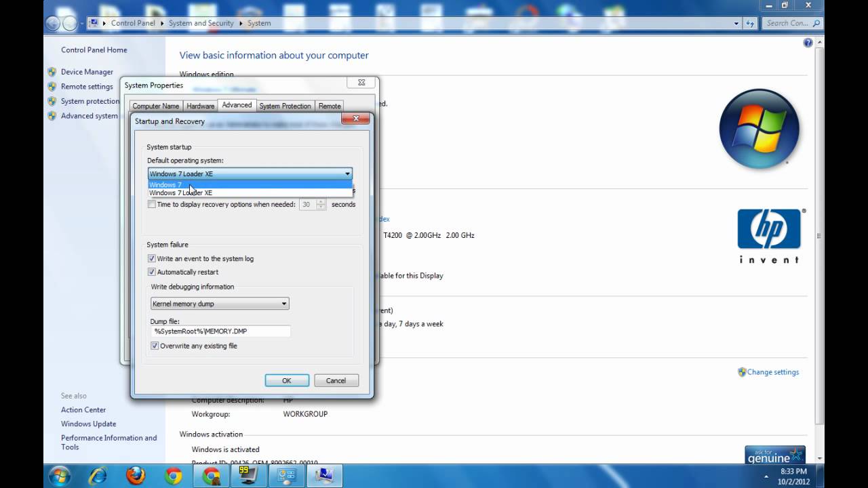
Task: Launch Internet Explorer from the taskbar
Action: pos(98,476)
